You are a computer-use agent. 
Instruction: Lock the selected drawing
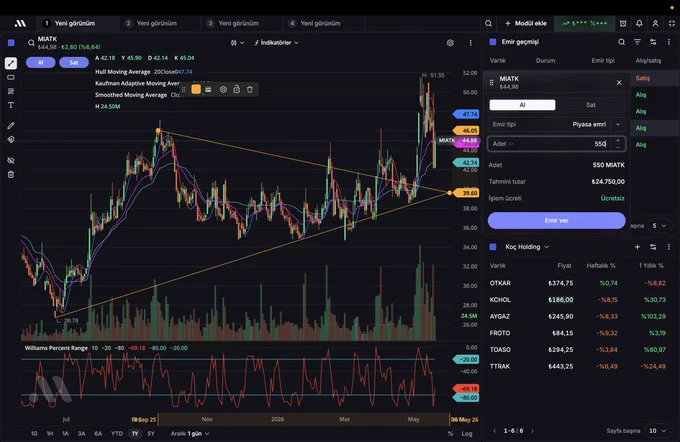click(236, 89)
